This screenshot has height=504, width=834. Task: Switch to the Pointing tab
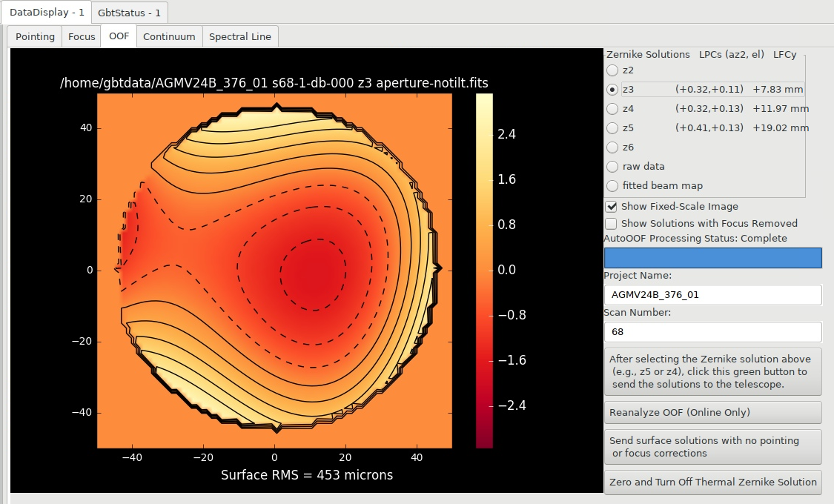coord(35,36)
